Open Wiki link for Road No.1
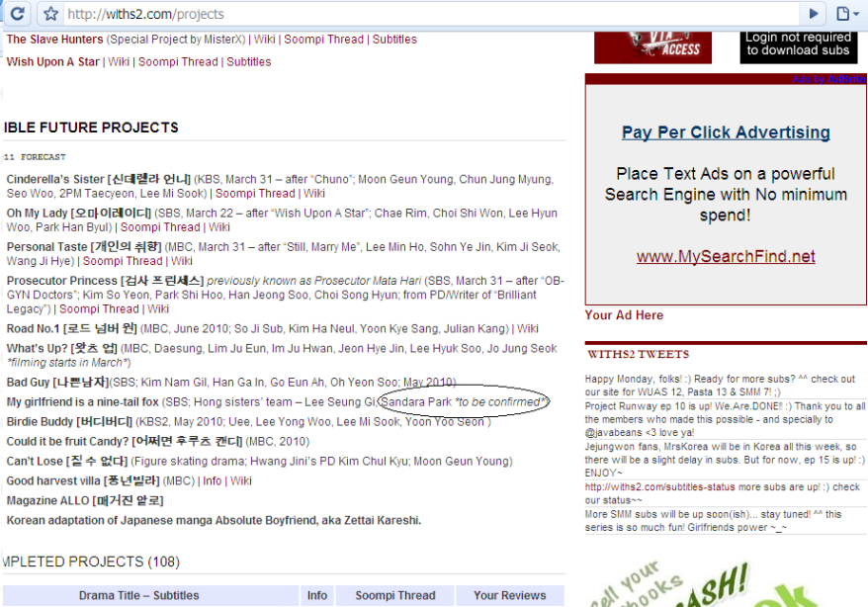The image size is (868, 607). click(528, 328)
